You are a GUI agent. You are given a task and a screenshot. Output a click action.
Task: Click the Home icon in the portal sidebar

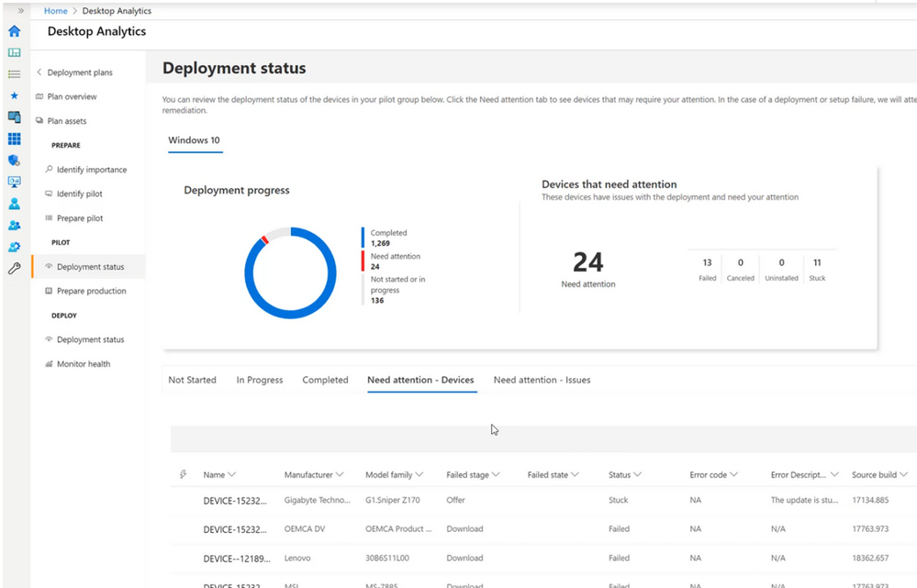coord(12,30)
